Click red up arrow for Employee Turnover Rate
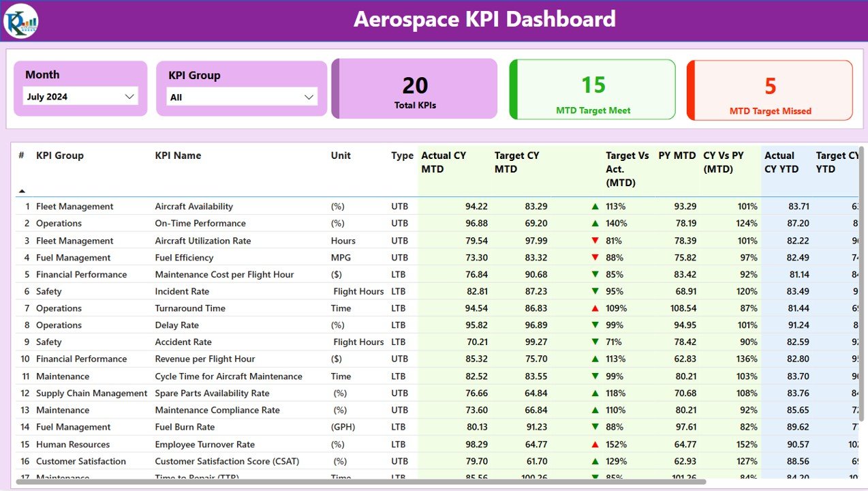Viewport: 868px width, 491px height. tap(595, 444)
